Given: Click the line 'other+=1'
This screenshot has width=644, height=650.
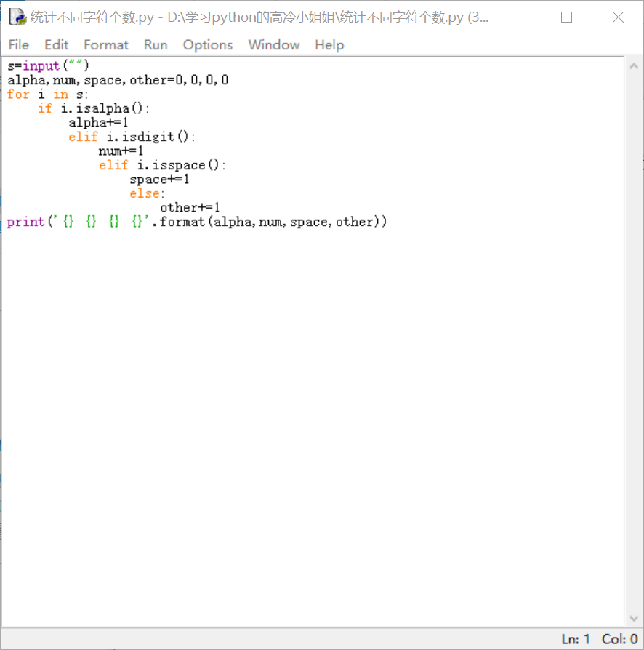Looking at the screenshot, I should [x=190, y=208].
